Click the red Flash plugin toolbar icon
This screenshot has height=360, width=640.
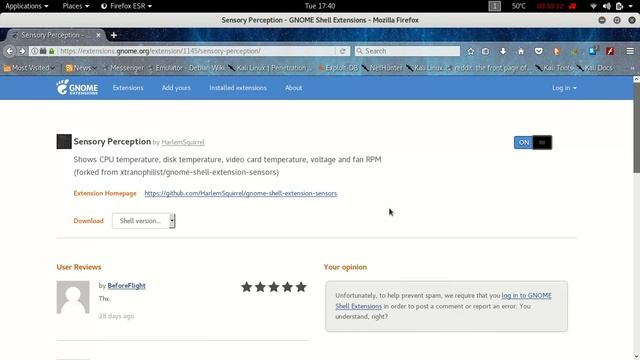click(610, 51)
